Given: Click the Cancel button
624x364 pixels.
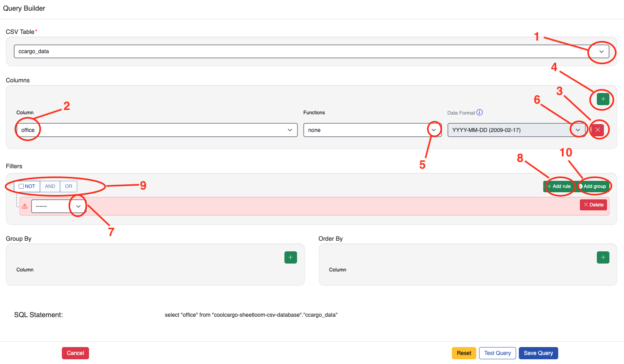Looking at the screenshot, I should (x=75, y=353).
